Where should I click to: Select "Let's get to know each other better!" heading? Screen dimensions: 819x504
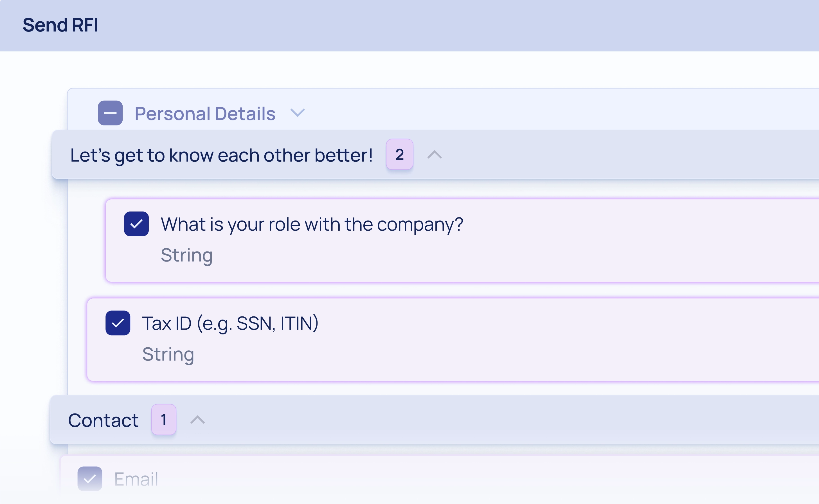click(x=221, y=155)
